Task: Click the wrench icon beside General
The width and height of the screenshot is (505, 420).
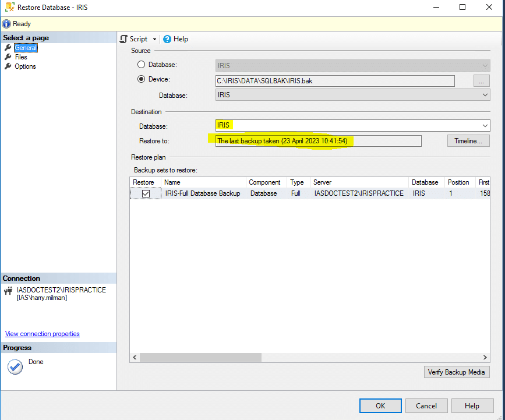Action: (8, 48)
